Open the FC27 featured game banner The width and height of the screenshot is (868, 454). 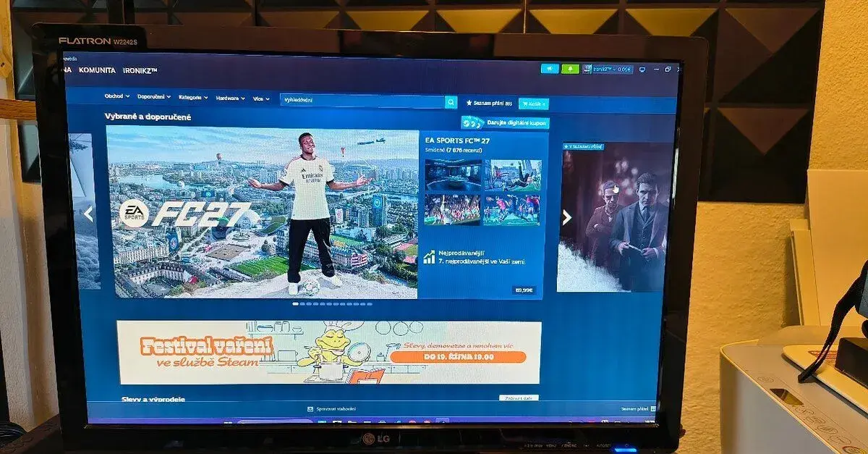click(263, 211)
